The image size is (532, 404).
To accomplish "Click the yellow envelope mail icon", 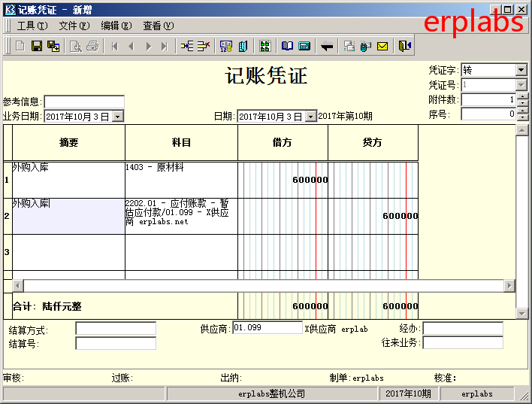I will point(382,46).
